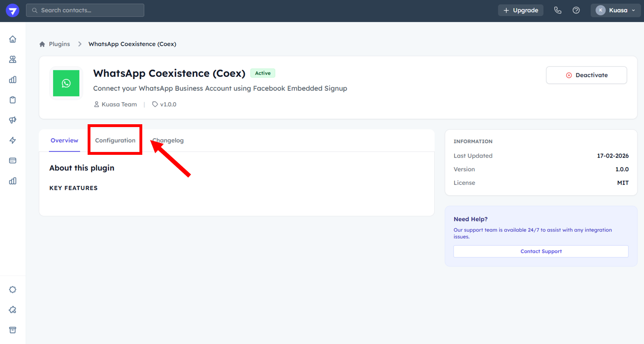644x344 pixels.
Task: Select the Overview tab
Action: 65,140
